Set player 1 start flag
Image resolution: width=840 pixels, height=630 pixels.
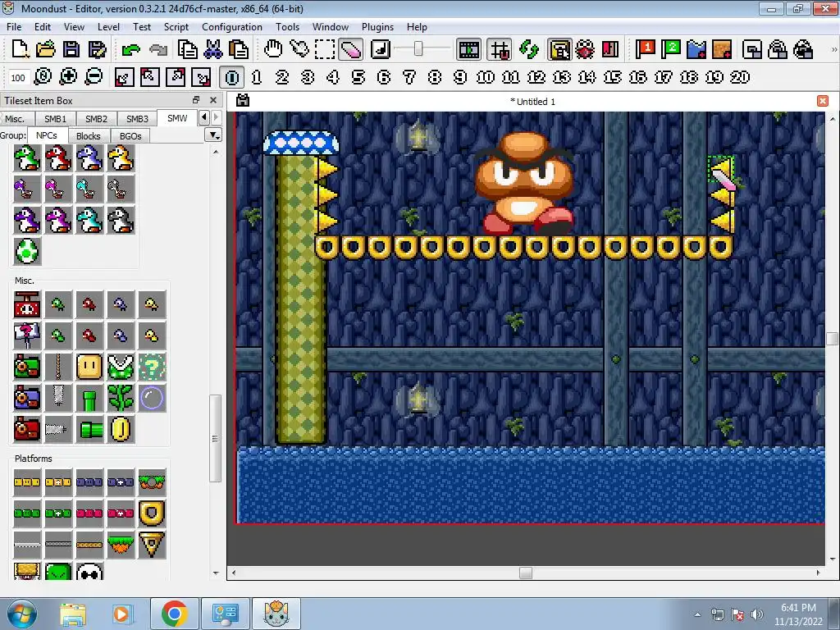click(645, 49)
